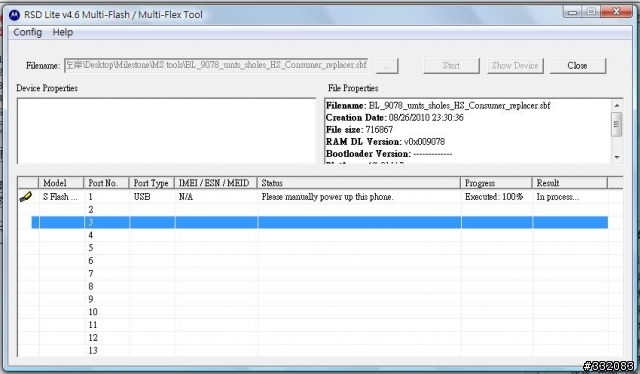
Task: Click the browse (...) file button
Action: 387,66
